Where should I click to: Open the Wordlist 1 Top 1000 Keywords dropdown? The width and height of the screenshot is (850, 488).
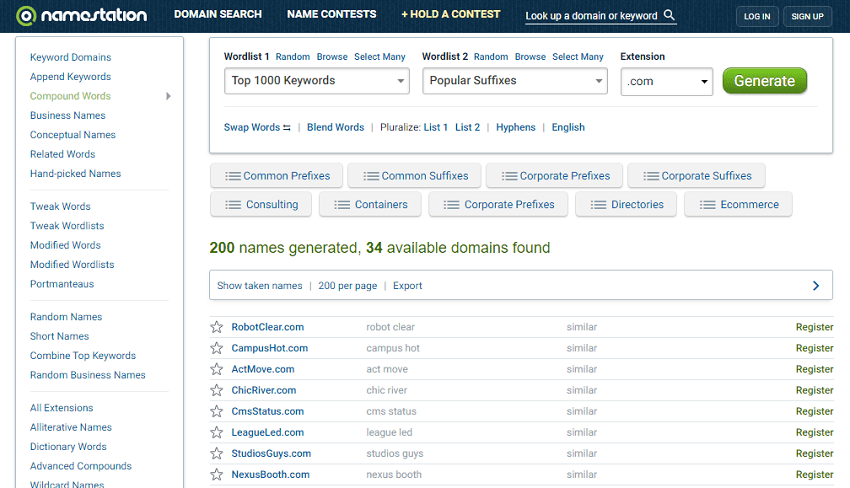[x=317, y=81]
